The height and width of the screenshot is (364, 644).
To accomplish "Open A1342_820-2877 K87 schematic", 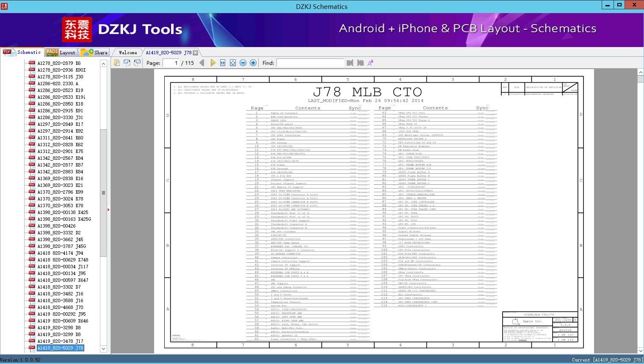I will 60,165.
